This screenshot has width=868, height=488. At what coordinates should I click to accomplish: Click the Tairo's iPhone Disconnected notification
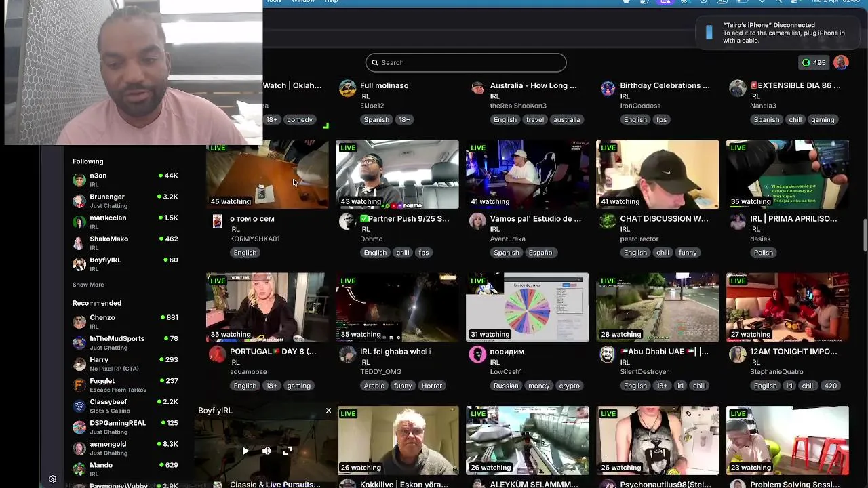point(777,33)
